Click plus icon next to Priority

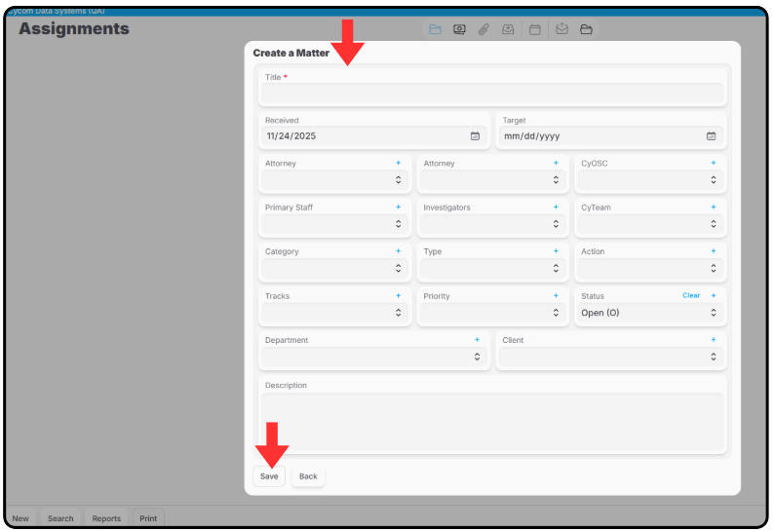(x=556, y=295)
